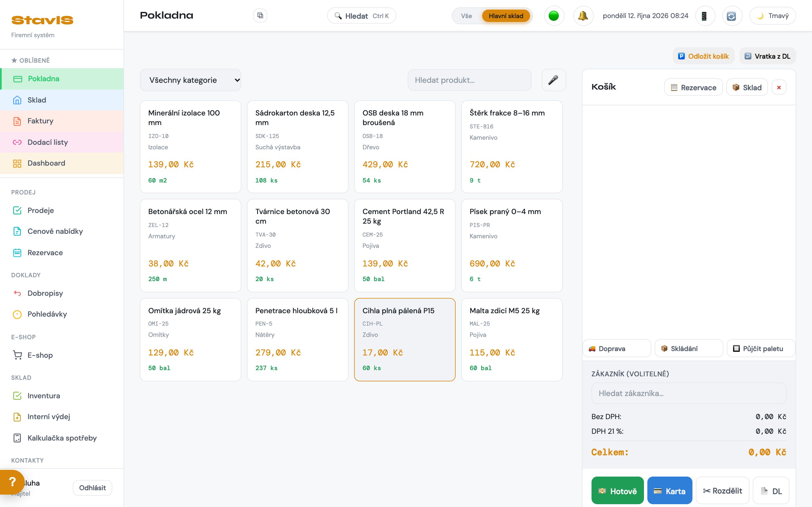
Task: Click the refresh sync icon in header
Action: pos(731,16)
